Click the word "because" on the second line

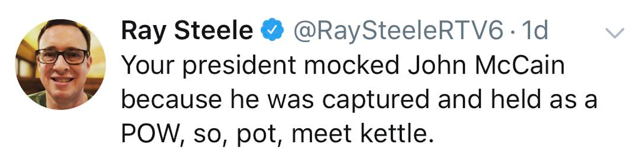tap(171, 99)
